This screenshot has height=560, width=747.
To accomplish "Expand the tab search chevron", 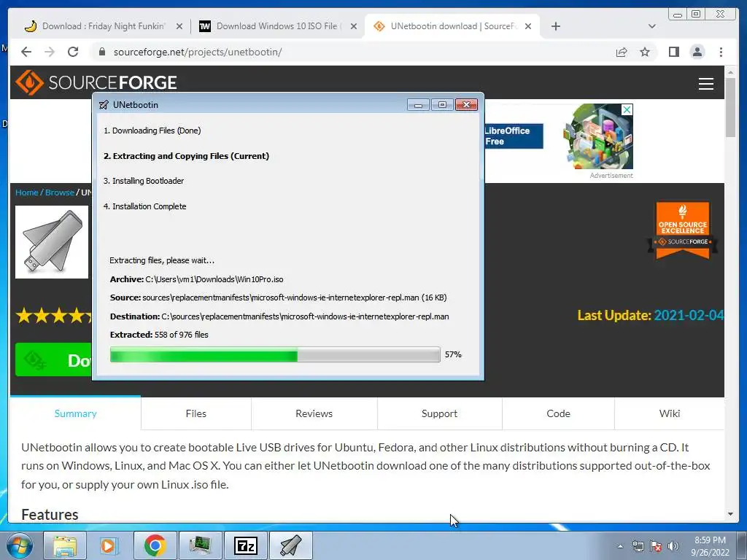I will pyautogui.click(x=652, y=26).
